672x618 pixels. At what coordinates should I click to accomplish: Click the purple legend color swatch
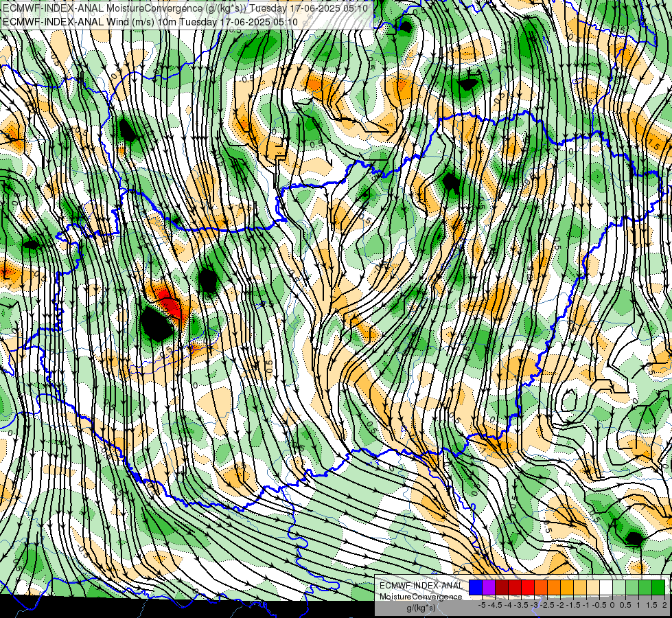tap(489, 587)
